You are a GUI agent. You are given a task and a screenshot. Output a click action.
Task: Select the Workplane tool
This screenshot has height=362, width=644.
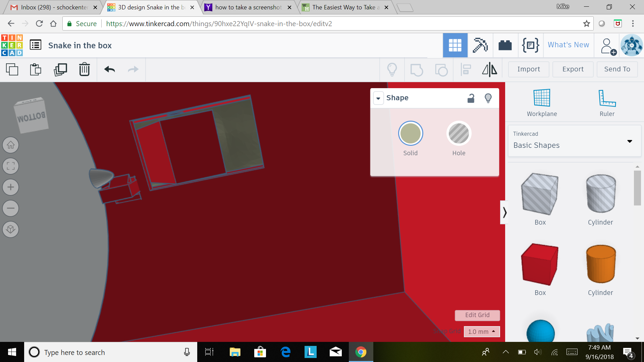tap(542, 103)
